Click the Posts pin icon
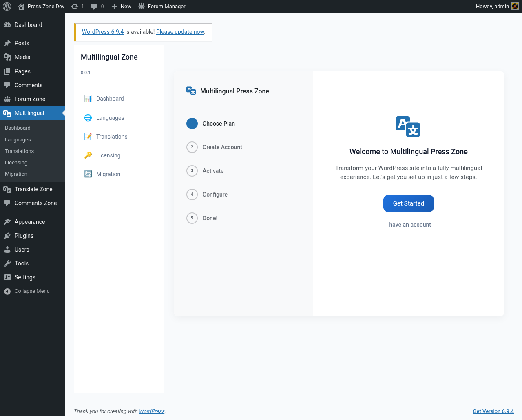Viewport: 522px width, 420px height. pos(7,43)
